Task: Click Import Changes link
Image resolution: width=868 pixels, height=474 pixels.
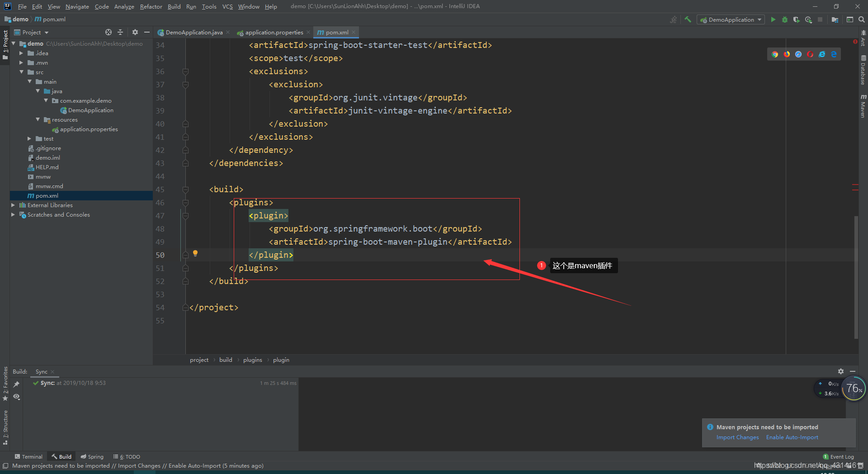Action: point(737,437)
